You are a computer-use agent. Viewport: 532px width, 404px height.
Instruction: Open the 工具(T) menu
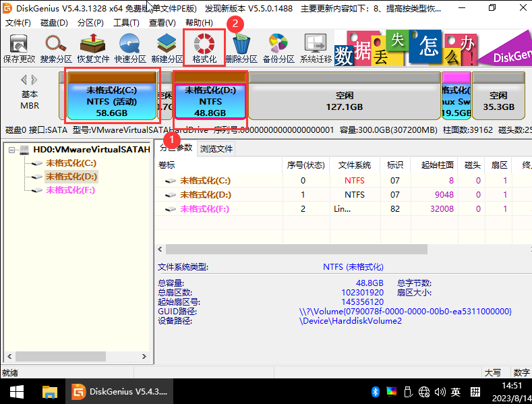click(x=126, y=23)
